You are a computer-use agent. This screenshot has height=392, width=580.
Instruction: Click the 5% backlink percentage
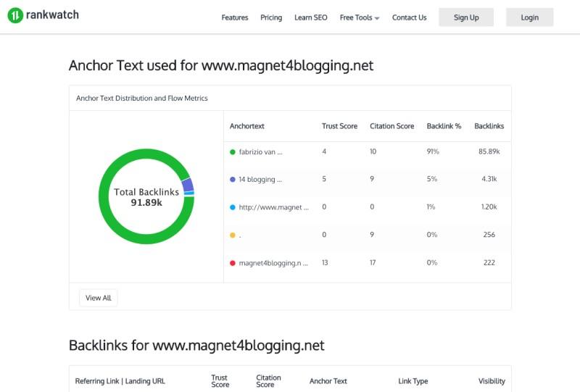431,179
